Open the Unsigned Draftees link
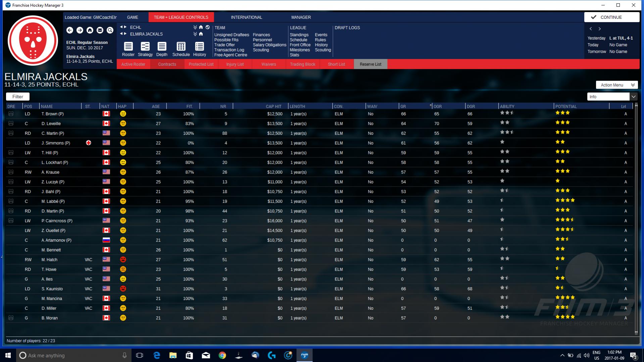 point(232,35)
